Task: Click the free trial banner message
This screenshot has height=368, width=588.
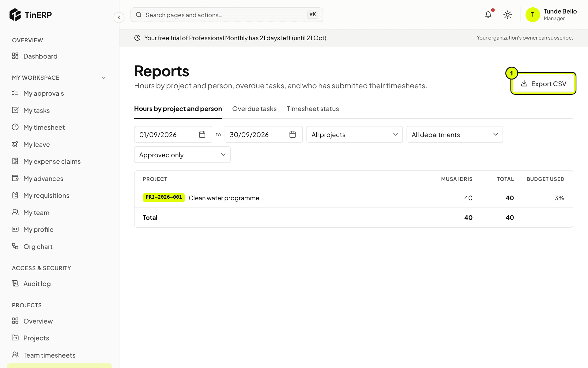Action: point(236,38)
